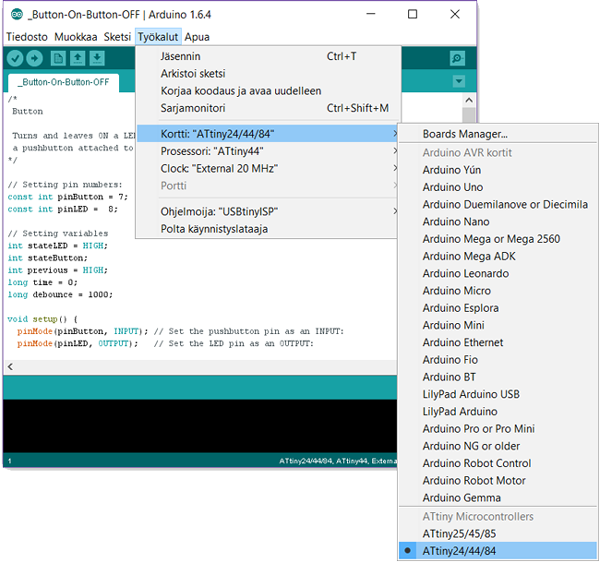Click code line 'const int pinButton = 7;'
The image size is (600, 563).
67,197
